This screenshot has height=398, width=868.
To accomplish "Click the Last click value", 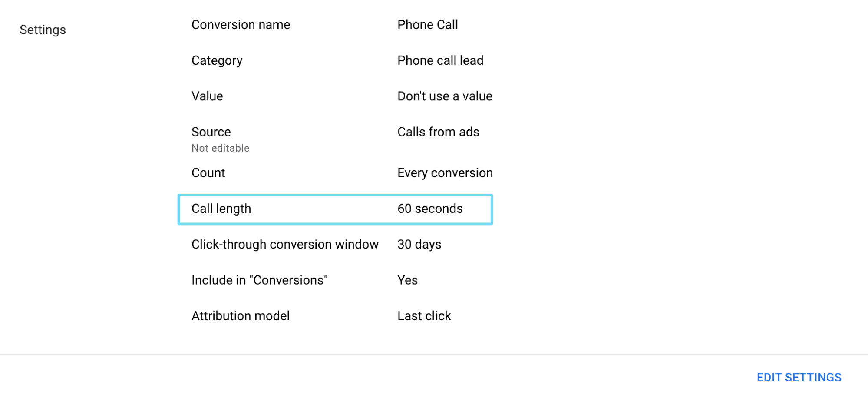I will point(424,316).
